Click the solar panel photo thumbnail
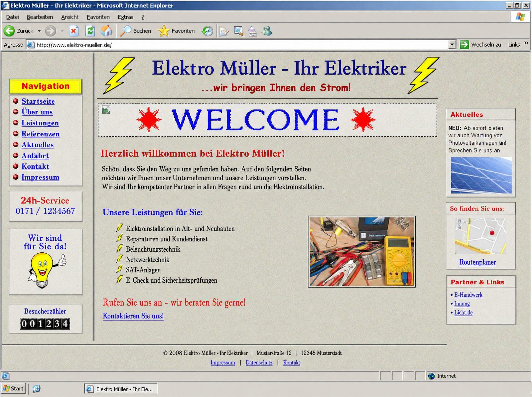The width and height of the screenshot is (532, 397). (x=481, y=175)
